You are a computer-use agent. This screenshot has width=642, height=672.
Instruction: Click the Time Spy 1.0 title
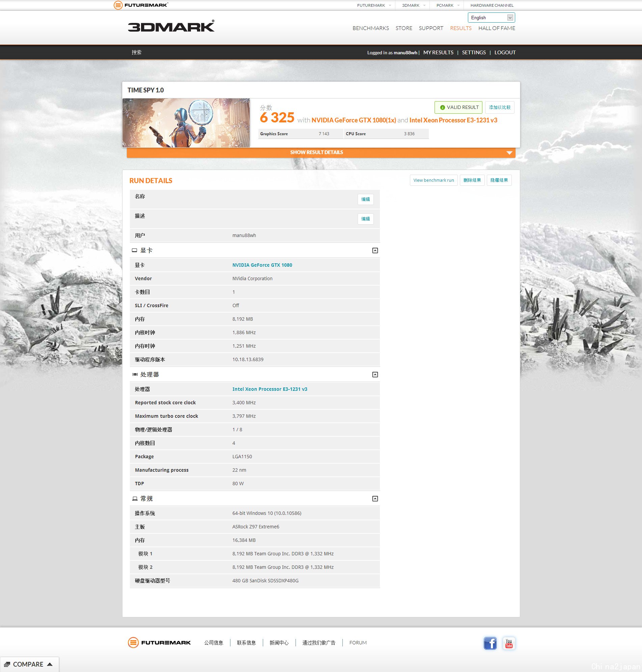click(145, 90)
